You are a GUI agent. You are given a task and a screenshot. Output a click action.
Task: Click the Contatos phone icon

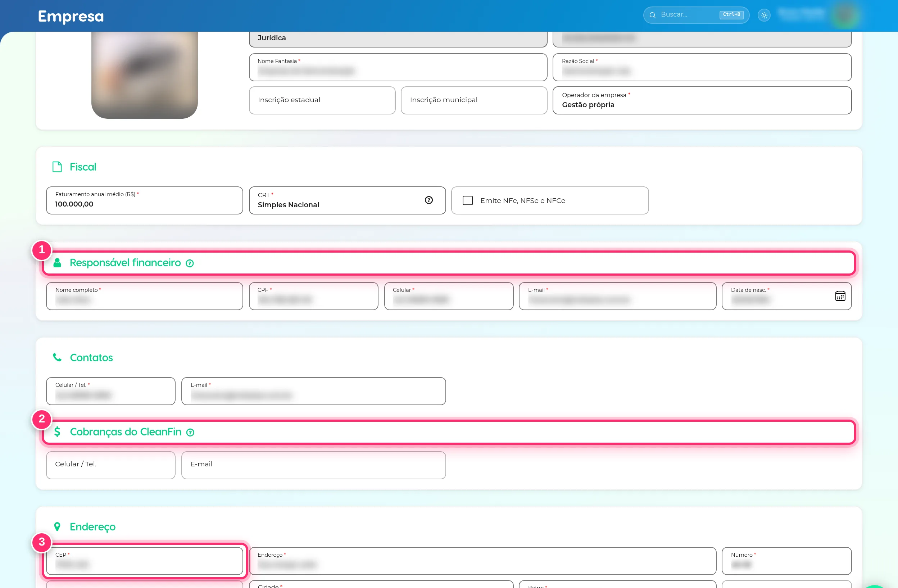(57, 357)
